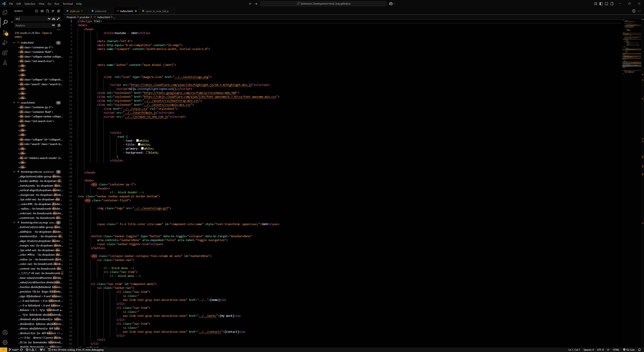The image size is (644, 352).
Task: Enable Use Regular Expression option
Action: (x=58, y=19)
